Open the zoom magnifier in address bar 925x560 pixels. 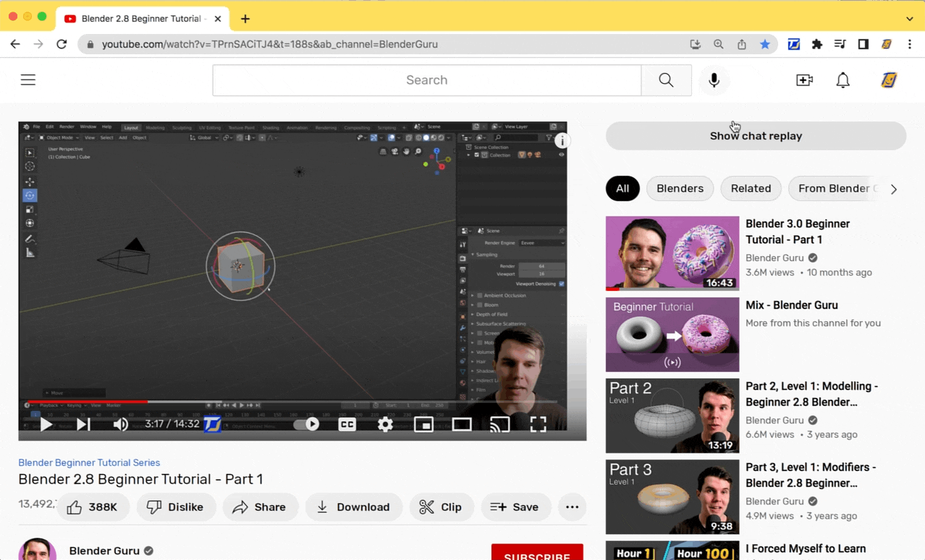[719, 44]
